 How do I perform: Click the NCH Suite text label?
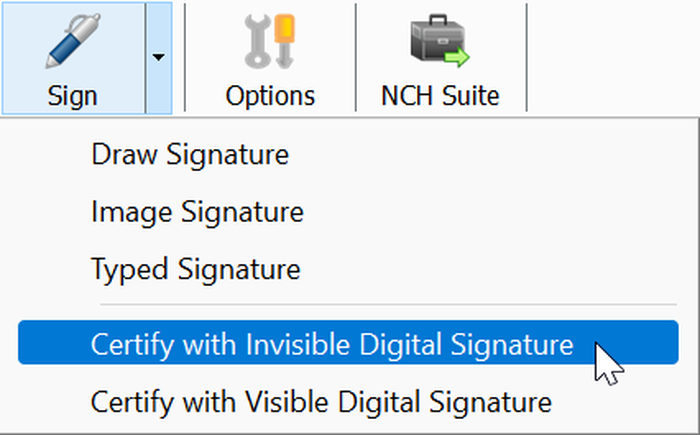tap(440, 96)
